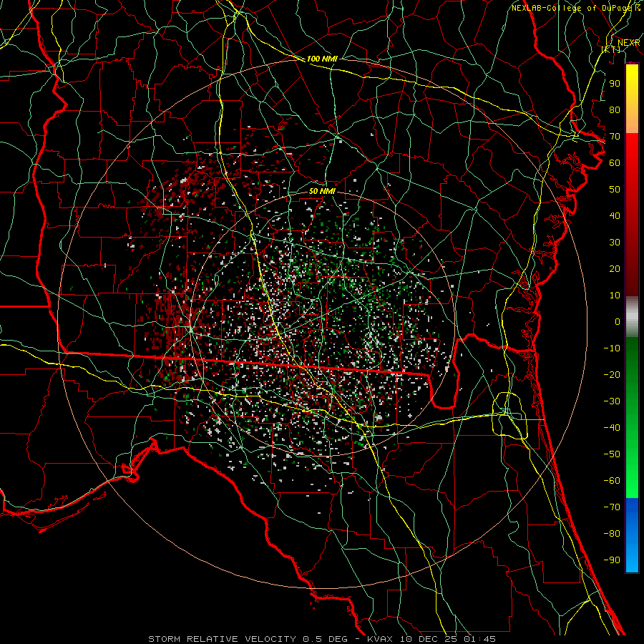This screenshot has height=644, width=644.
Task: Select the 20 value on velocity scale
Action: click(x=615, y=268)
